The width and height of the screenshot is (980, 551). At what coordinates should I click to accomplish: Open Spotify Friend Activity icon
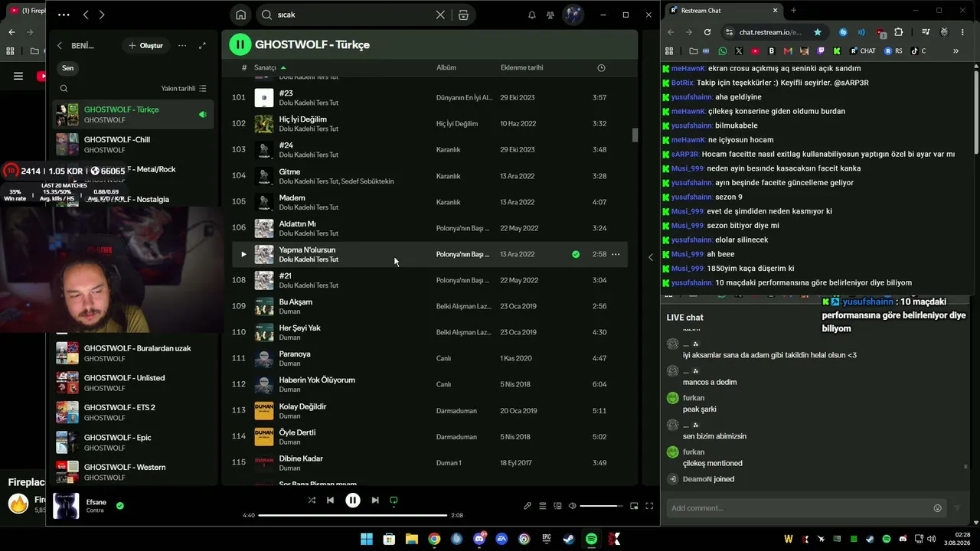click(550, 15)
